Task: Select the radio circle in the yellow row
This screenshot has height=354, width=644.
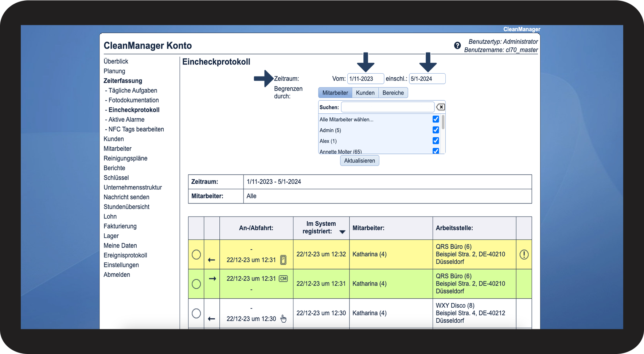Action: tap(196, 254)
